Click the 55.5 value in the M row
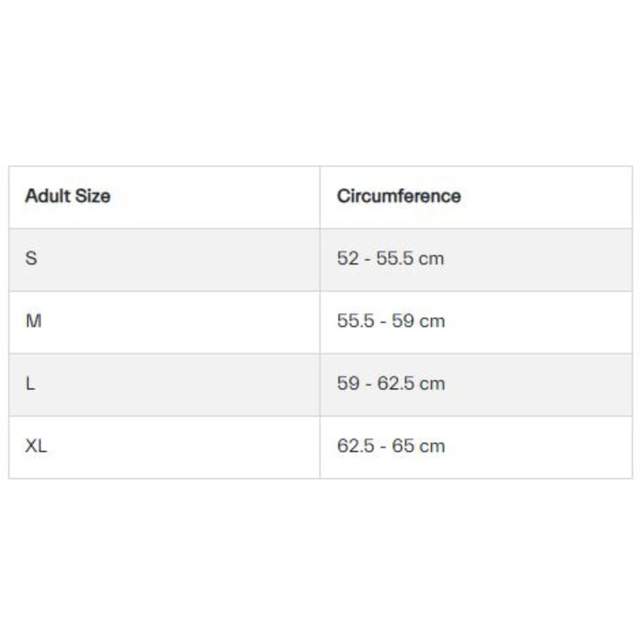The image size is (644, 644). coord(355,321)
